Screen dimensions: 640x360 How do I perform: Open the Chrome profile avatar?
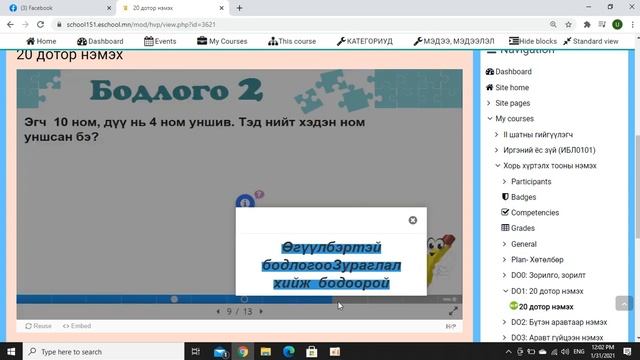pos(617,24)
